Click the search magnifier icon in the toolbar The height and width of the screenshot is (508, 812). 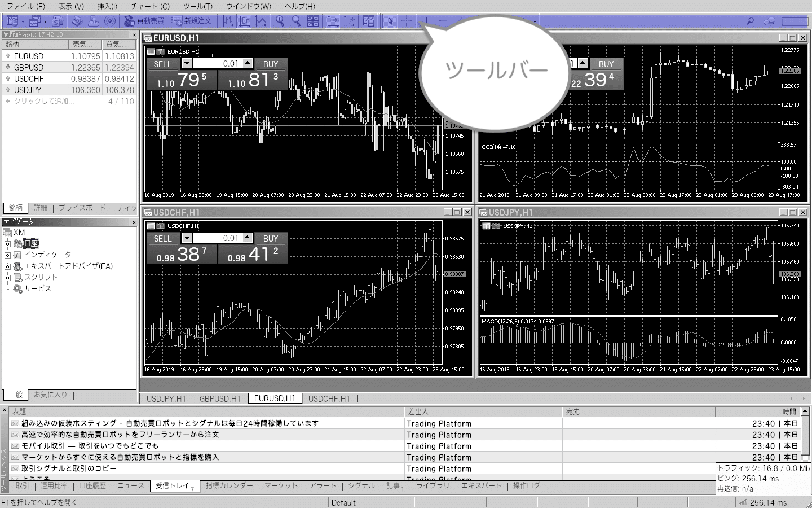pyautogui.click(x=751, y=21)
